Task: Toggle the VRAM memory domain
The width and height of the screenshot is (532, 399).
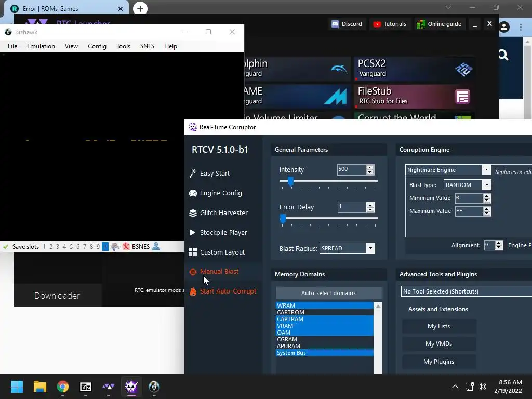Action: (x=325, y=326)
